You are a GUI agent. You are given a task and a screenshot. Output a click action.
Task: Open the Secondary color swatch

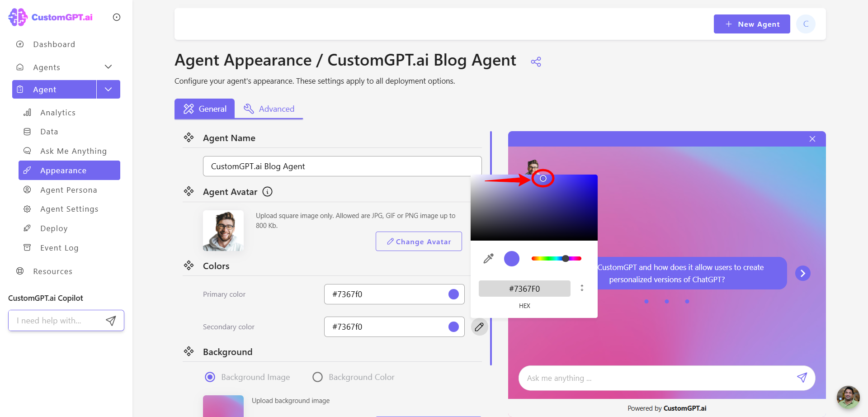click(x=453, y=327)
